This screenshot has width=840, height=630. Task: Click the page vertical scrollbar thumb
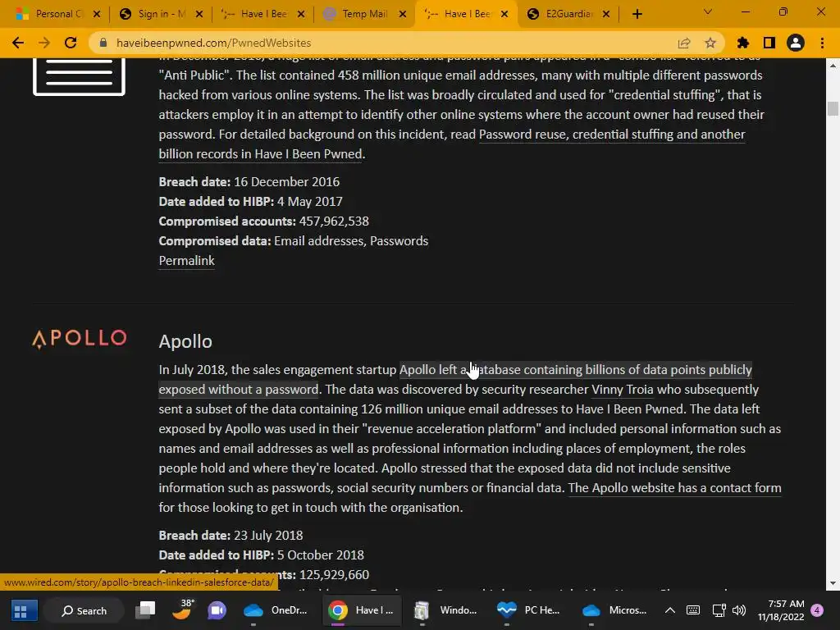point(833,109)
